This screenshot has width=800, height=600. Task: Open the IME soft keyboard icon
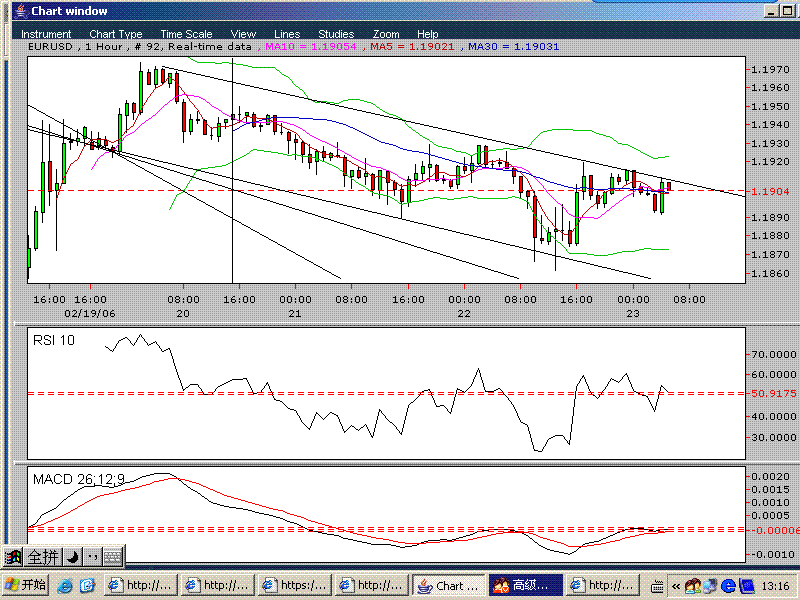pos(113,557)
